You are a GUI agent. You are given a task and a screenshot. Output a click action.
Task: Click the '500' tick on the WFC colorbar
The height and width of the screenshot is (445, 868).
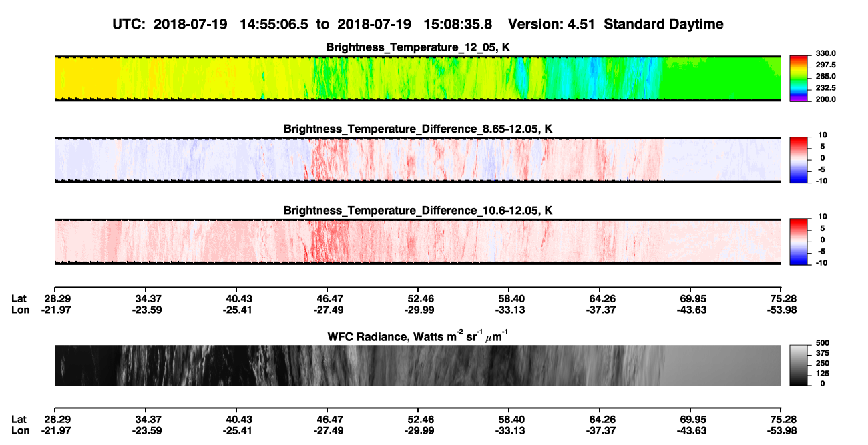click(x=821, y=343)
